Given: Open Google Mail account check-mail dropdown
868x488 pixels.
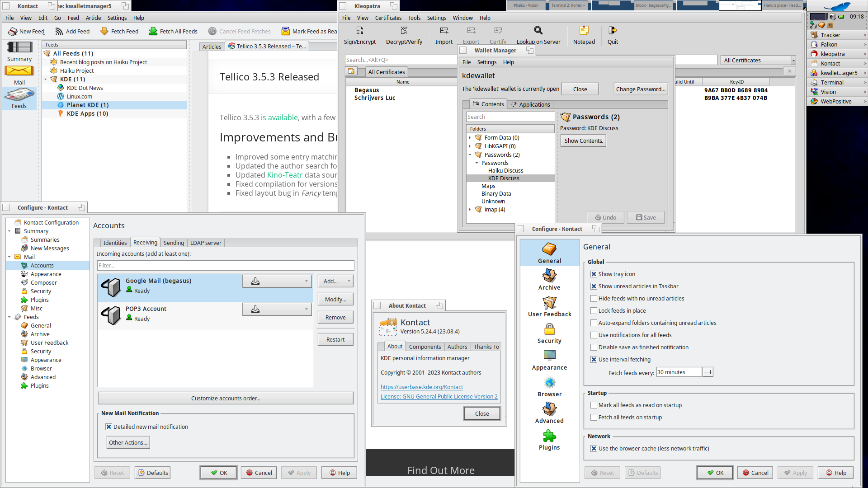Looking at the screenshot, I should point(277,281).
